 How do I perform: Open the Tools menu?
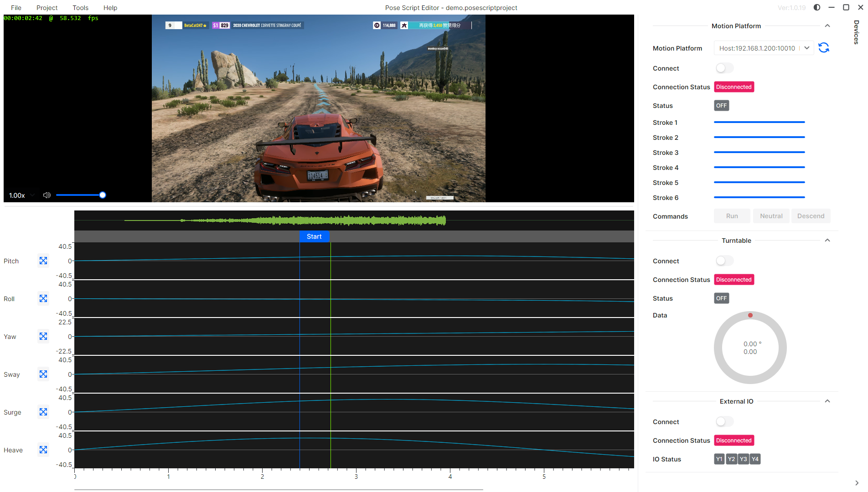[80, 8]
